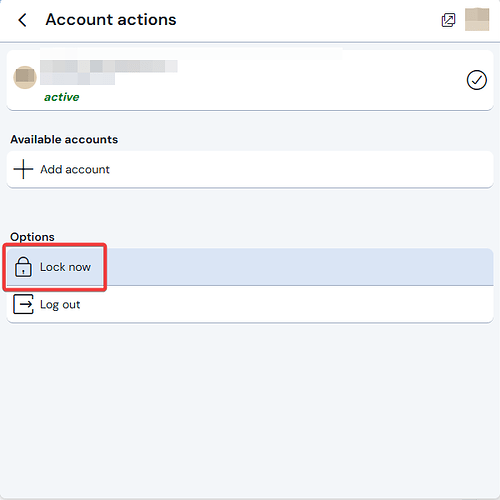
Task: Click empty area of Log out row
Action: (x=287, y=304)
